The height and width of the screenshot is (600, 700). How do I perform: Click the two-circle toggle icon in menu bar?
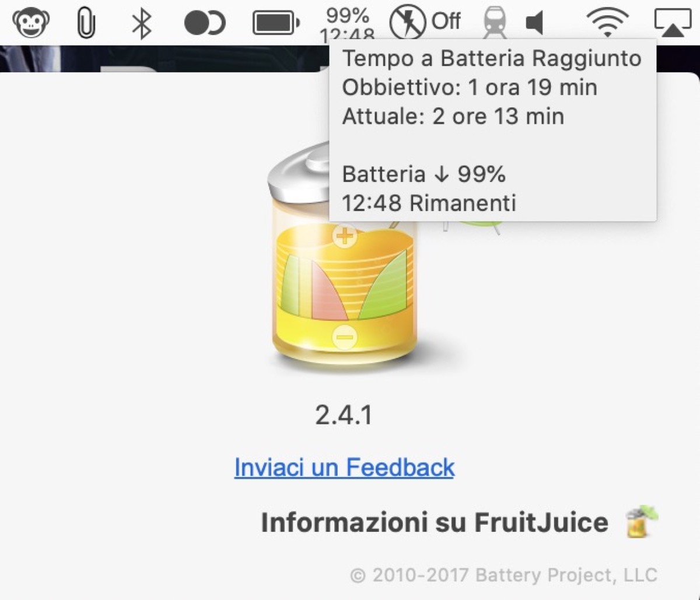[204, 23]
